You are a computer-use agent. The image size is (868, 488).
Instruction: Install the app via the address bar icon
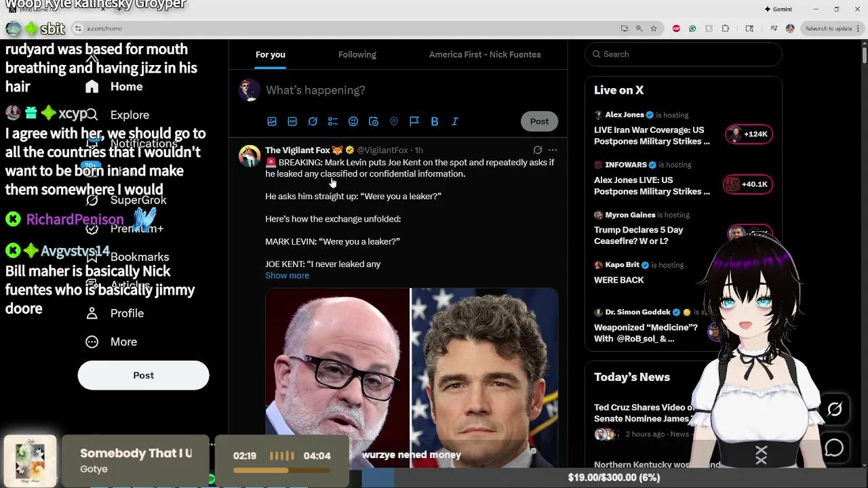tap(625, 28)
